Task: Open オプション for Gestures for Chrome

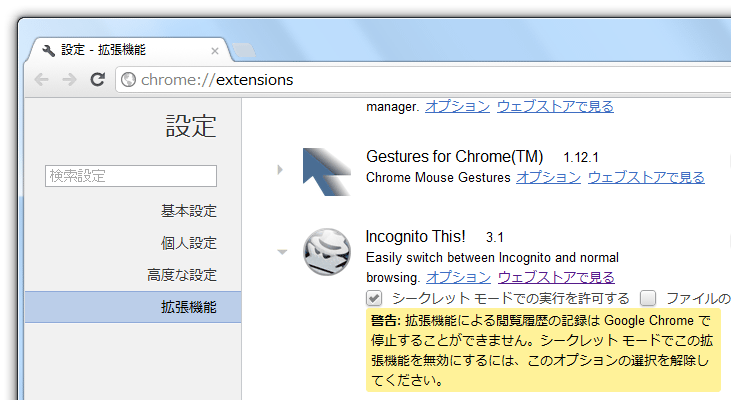Action: pos(548,177)
